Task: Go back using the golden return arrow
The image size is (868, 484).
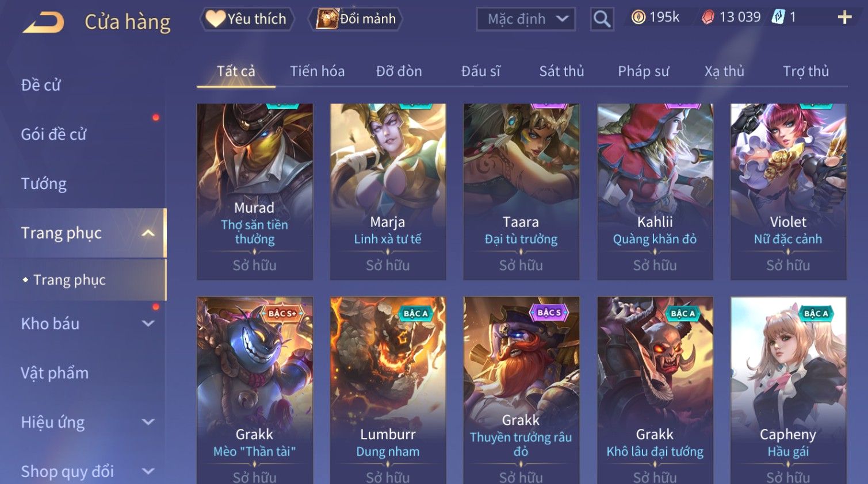Action: [43, 22]
